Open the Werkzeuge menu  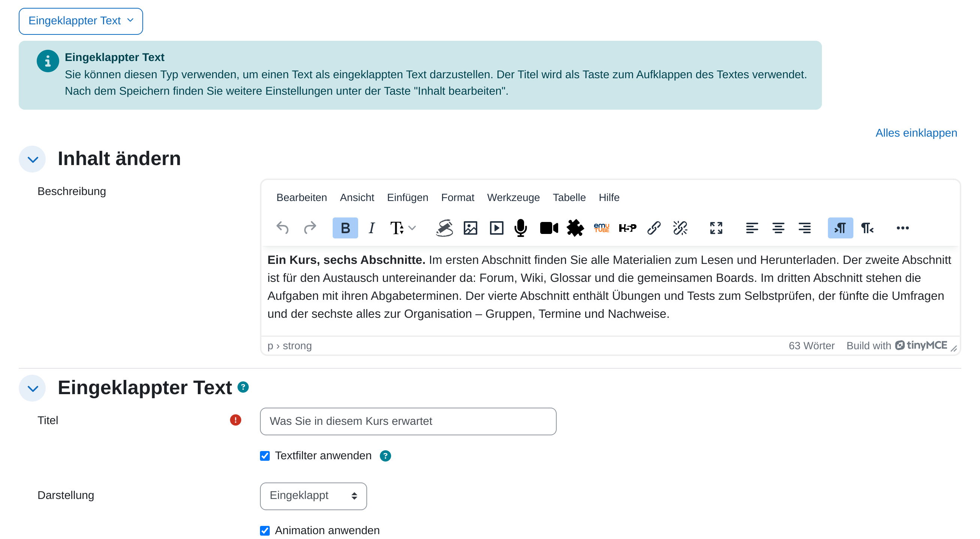pos(513,198)
